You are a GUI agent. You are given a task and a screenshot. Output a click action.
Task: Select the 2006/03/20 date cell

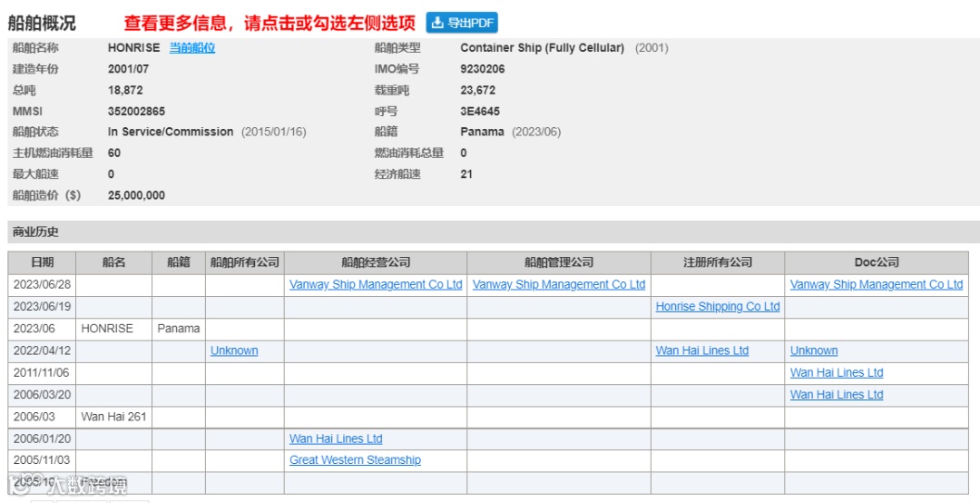[42, 395]
